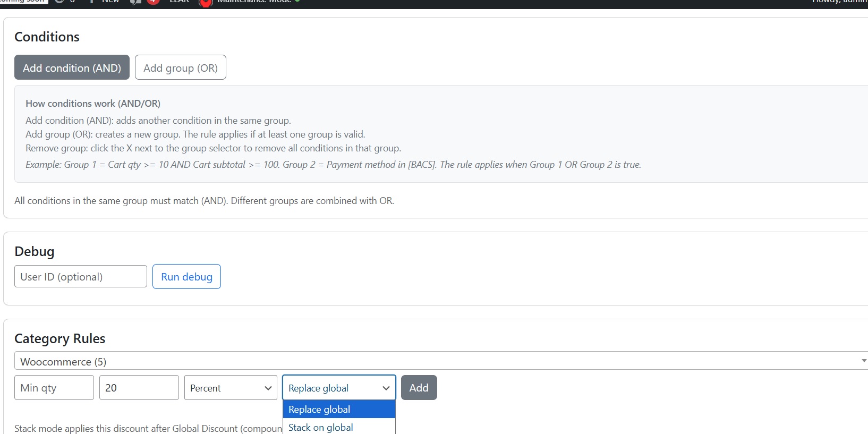The height and width of the screenshot is (434, 868).
Task: Open the Percent discount type dropdown
Action: 231,387
